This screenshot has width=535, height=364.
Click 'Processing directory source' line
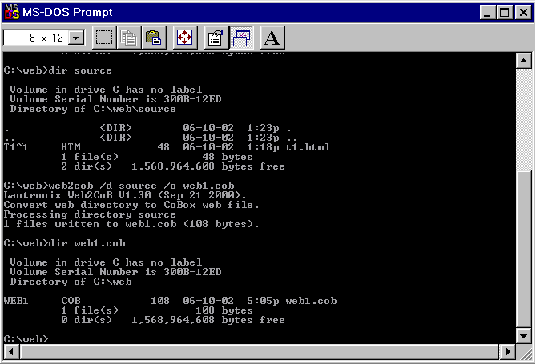[x=89, y=215]
